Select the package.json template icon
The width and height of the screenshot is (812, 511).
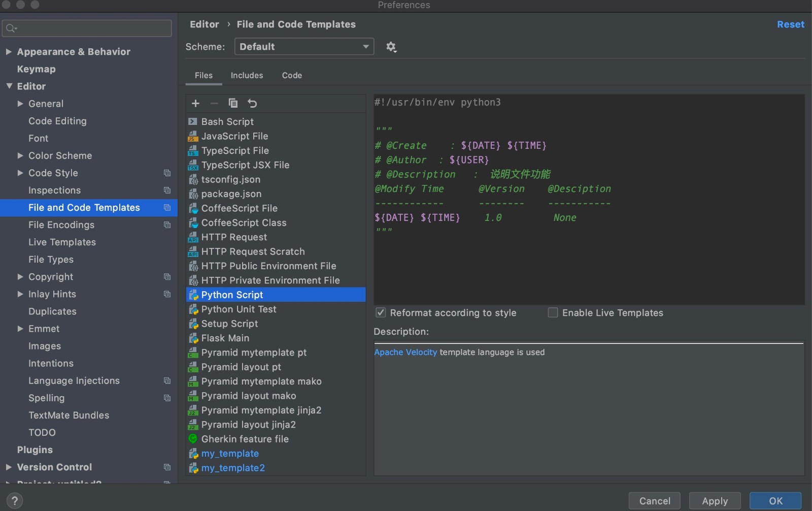[x=193, y=194]
